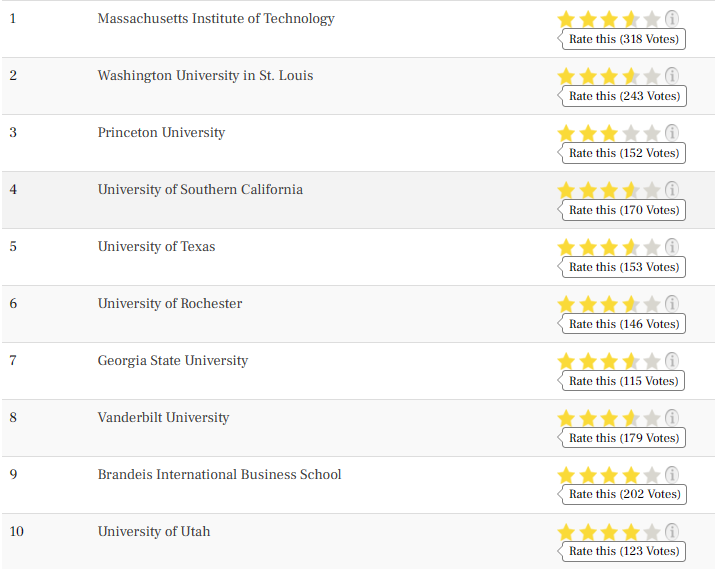Rate University of Utah five stars
The height and width of the screenshot is (570, 715).
(x=652, y=532)
